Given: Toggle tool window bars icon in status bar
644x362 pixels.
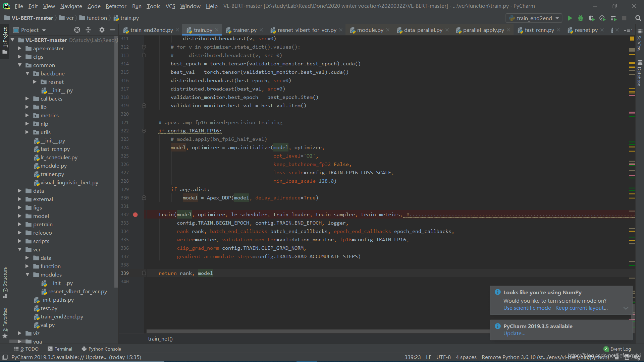Looking at the screenshot, I should click(x=5, y=357).
